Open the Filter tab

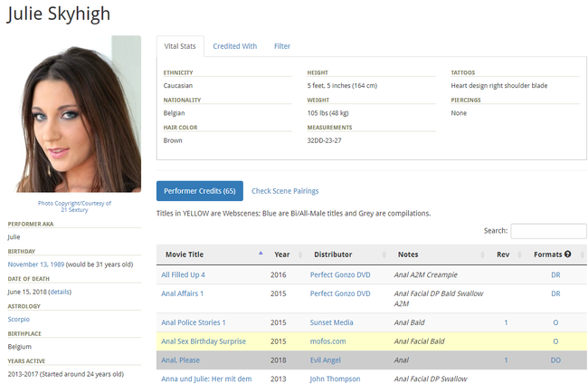282,46
